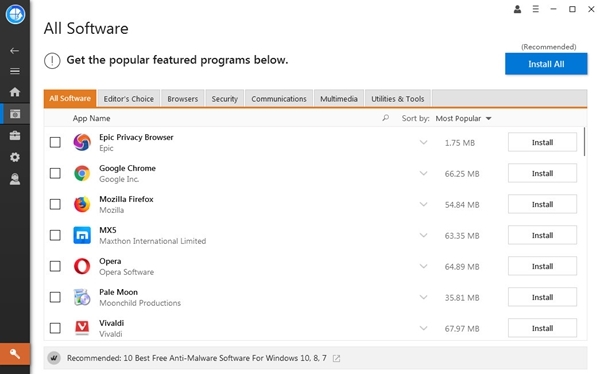Click the orange key icon at bottom

[15, 353]
